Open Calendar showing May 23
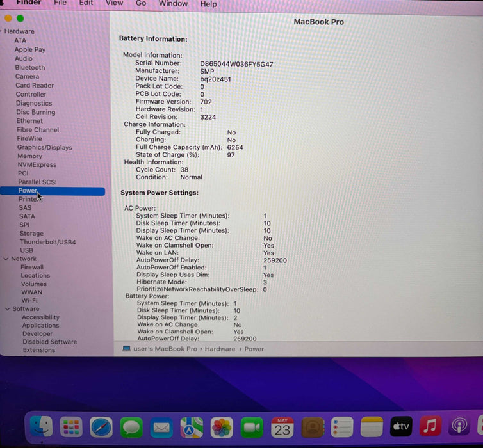 [x=282, y=427]
